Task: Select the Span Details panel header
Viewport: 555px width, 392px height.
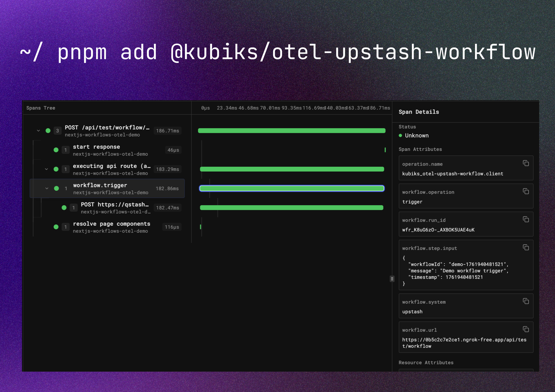Action: (419, 112)
